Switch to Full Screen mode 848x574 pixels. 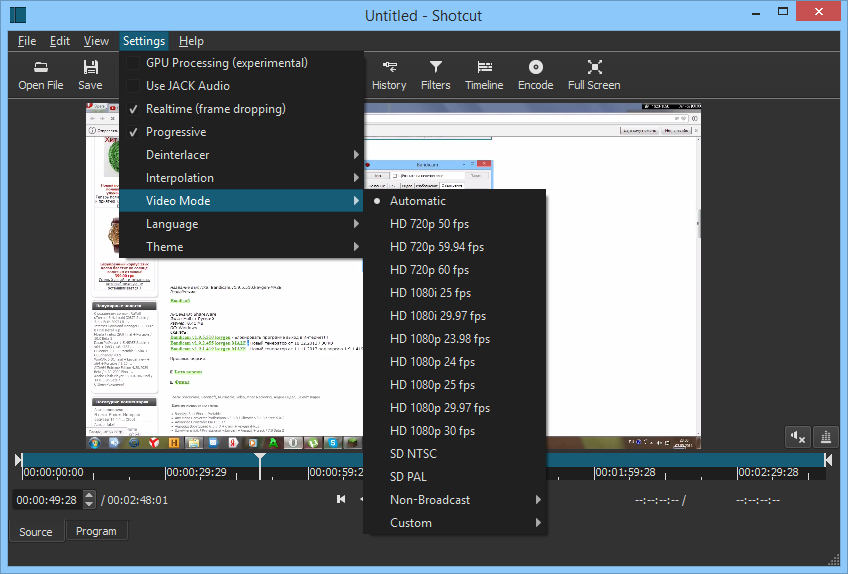594,75
